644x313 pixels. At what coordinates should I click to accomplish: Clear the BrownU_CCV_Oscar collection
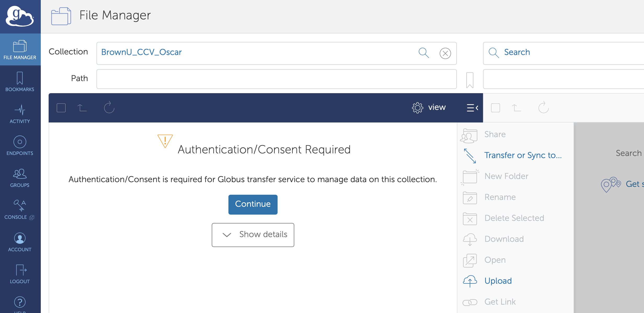(445, 53)
